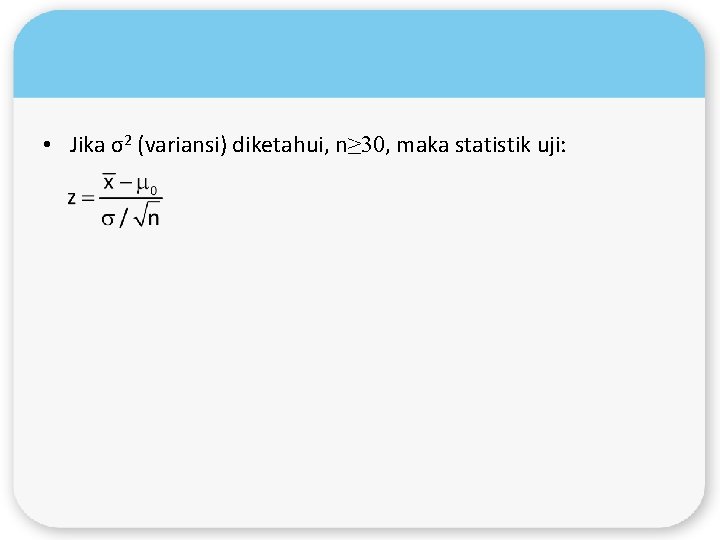Select the "n≥30," condition text

click(x=363, y=145)
